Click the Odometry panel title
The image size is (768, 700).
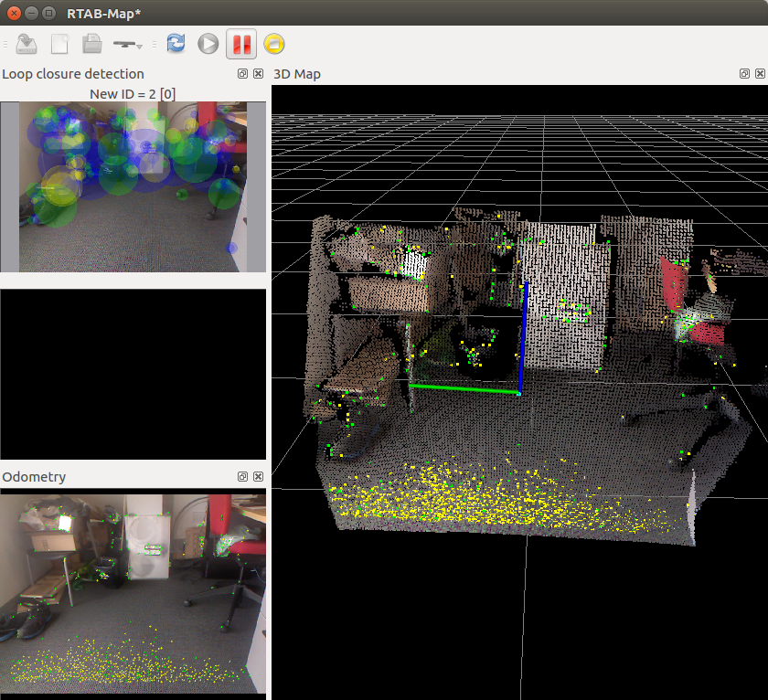pyautogui.click(x=34, y=477)
